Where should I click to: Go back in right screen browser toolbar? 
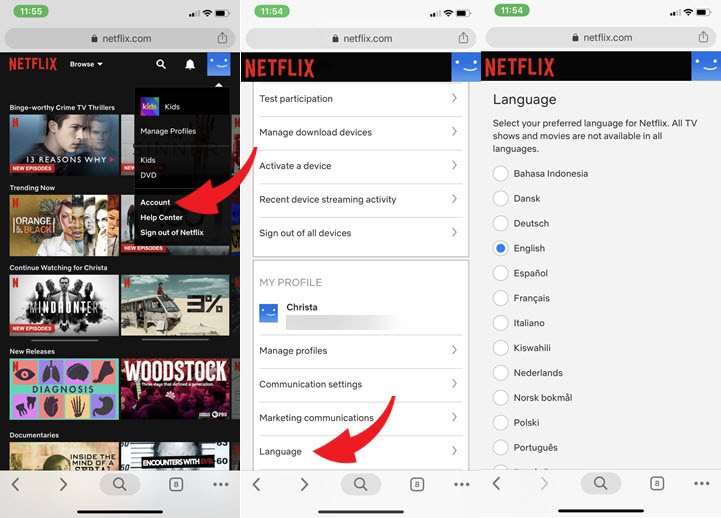pos(497,483)
